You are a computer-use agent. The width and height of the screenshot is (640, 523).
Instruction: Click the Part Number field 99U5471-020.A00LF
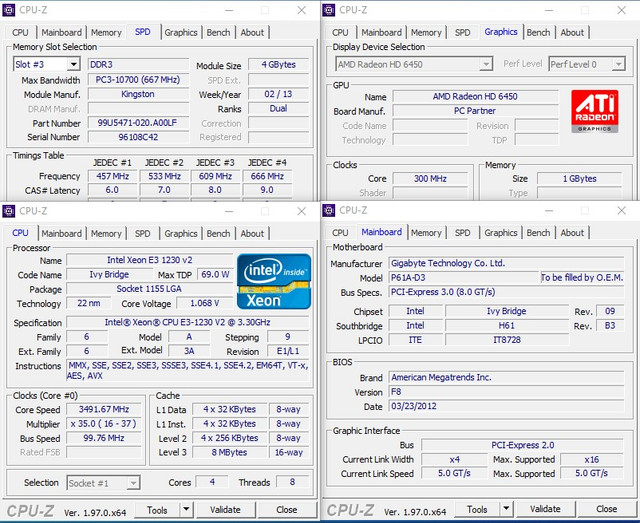tap(138, 123)
